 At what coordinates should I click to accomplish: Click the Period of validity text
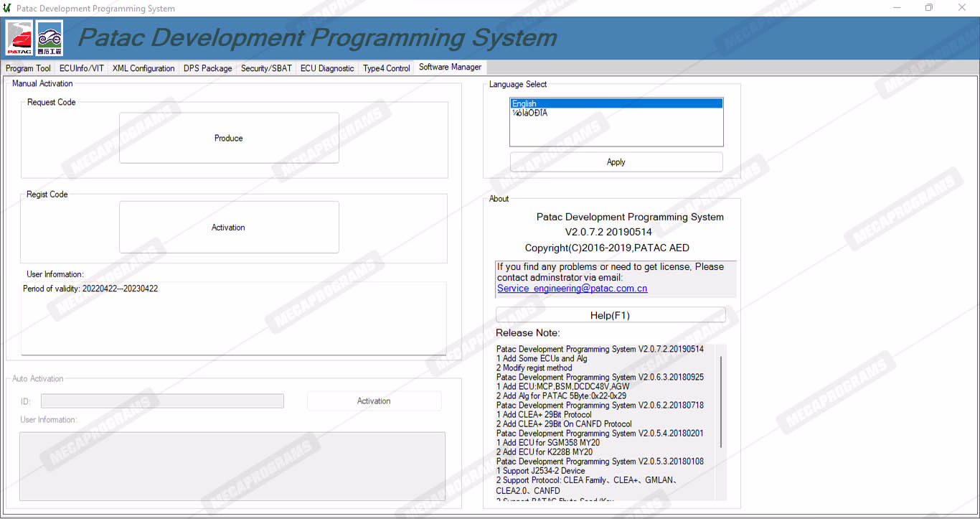[x=90, y=289]
